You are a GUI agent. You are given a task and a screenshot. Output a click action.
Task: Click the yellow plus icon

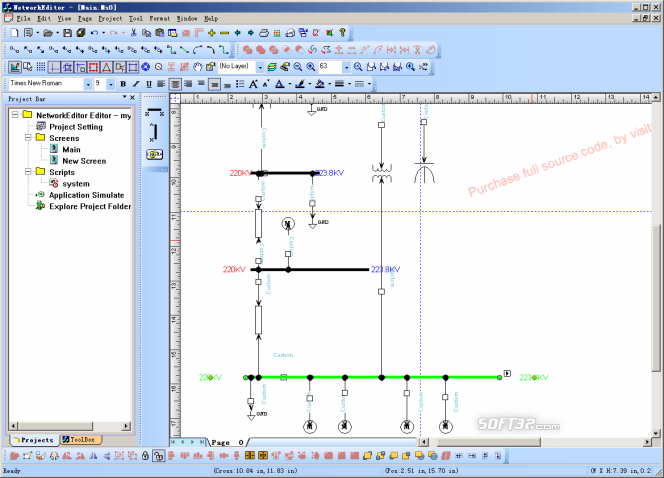coord(212,33)
